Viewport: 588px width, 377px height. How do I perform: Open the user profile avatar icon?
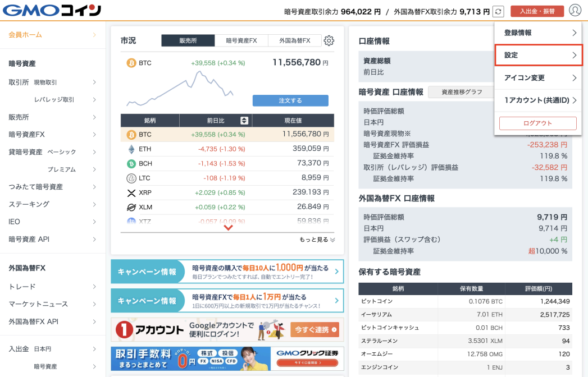tap(575, 10)
